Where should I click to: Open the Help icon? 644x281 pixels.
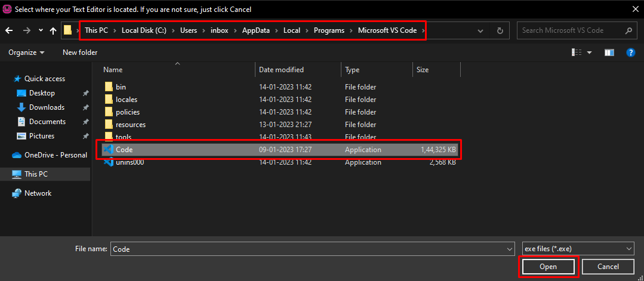tap(631, 52)
